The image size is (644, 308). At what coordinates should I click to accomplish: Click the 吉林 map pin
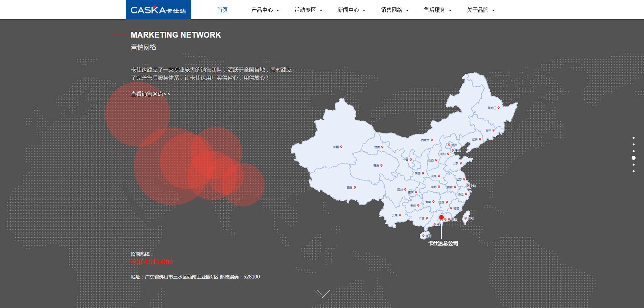[494, 130]
